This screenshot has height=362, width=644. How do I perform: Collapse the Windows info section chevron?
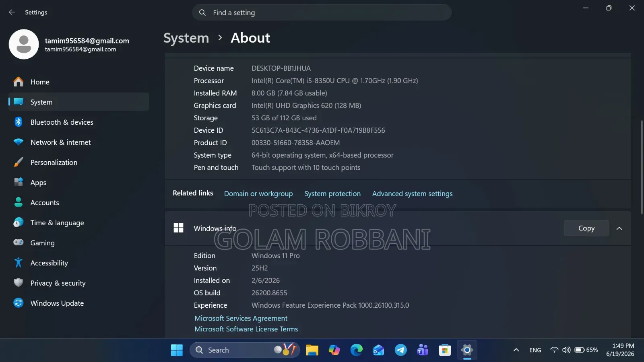pos(619,228)
